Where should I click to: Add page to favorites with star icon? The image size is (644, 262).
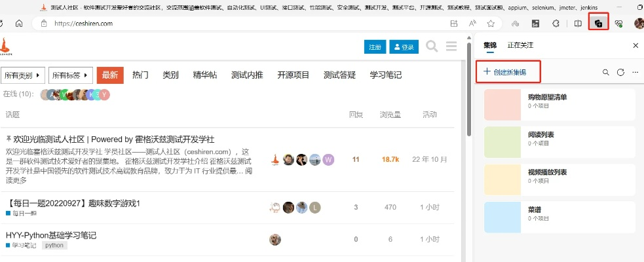pos(491,24)
